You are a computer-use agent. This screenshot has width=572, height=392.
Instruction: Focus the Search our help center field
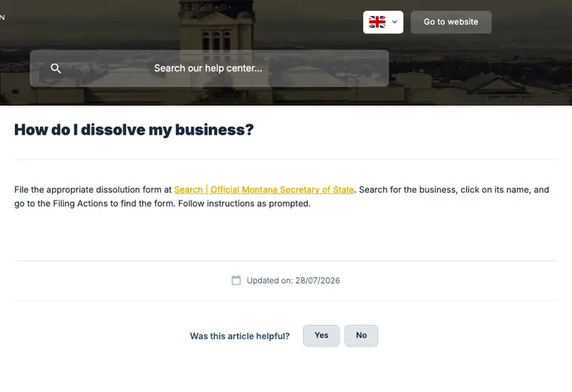coord(209,68)
